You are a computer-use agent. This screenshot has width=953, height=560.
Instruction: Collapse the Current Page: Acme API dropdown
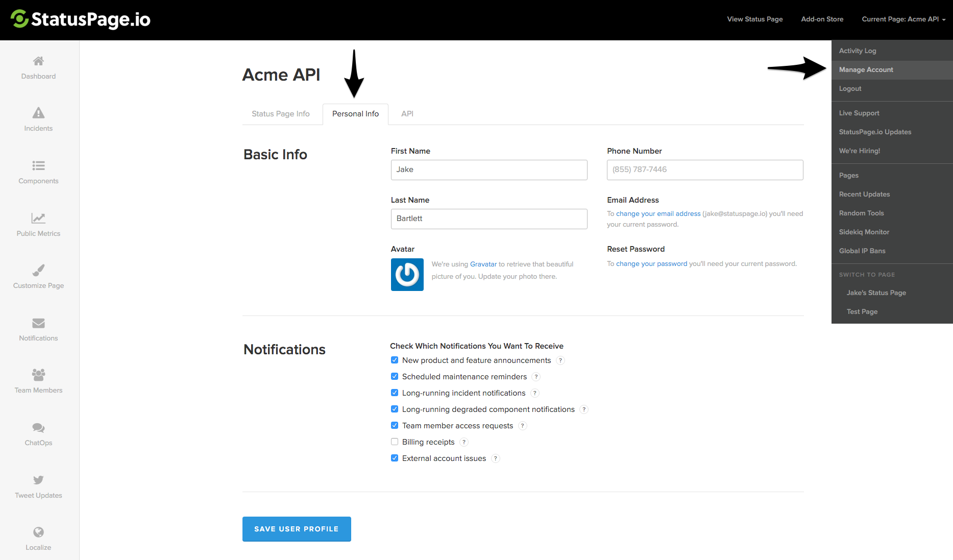click(903, 19)
